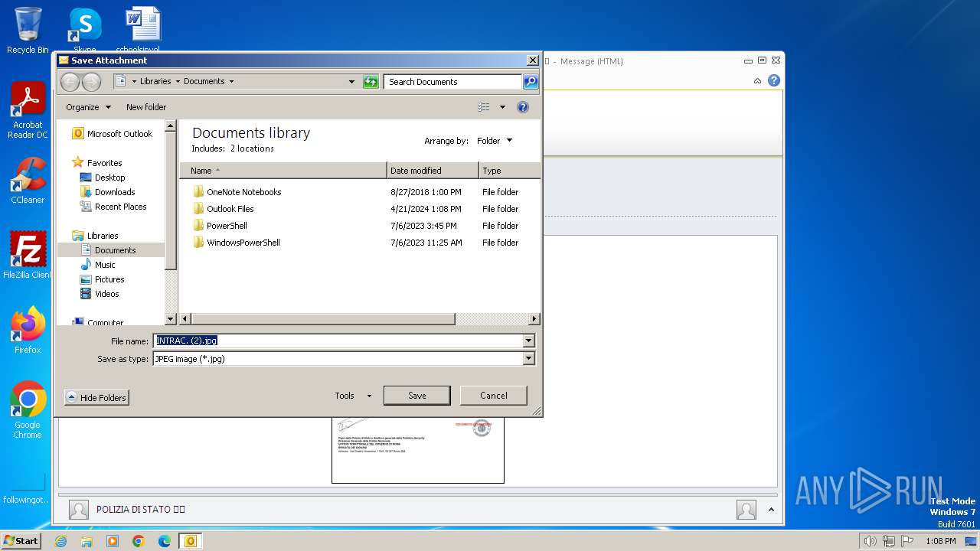Change view using the Views icon

(484, 107)
